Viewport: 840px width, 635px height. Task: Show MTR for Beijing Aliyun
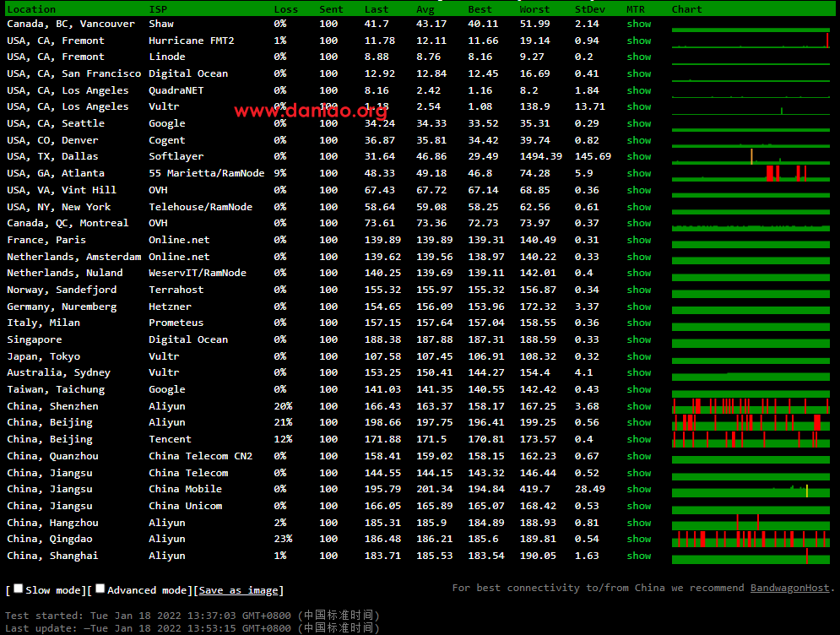coord(639,422)
